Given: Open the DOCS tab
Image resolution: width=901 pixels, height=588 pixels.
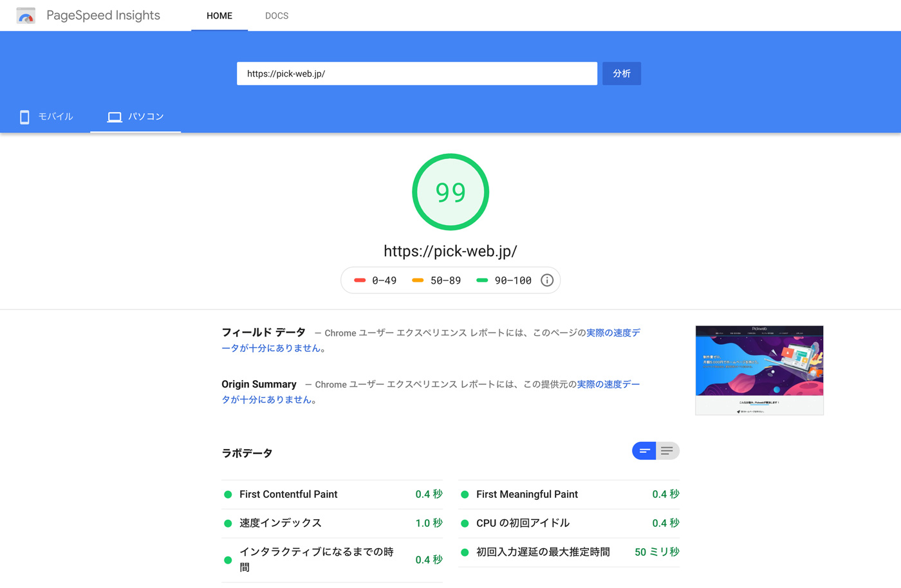Looking at the screenshot, I should click(x=277, y=15).
